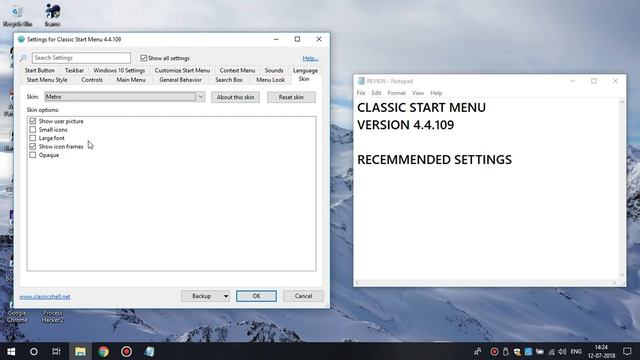Image resolution: width=640 pixels, height=360 pixels.
Task: Click the RECEMMENDED SETTINGS line in Notepad
Action: 434,160
